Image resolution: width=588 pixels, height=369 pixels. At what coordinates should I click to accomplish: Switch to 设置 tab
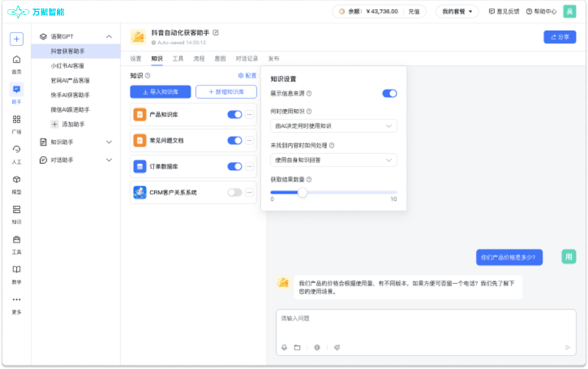[136, 59]
